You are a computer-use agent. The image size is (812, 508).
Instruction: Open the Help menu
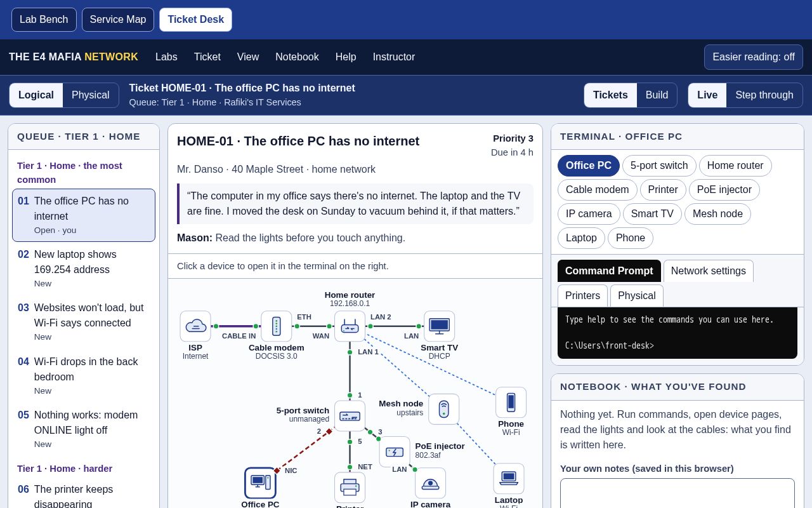tap(346, 57)
